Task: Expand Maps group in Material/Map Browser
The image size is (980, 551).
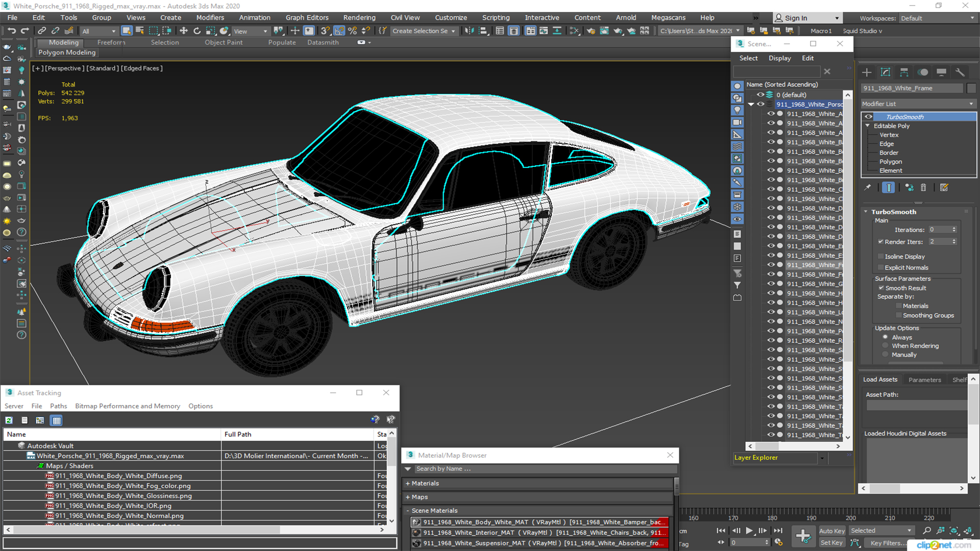Action: click(x=408, y=497)
